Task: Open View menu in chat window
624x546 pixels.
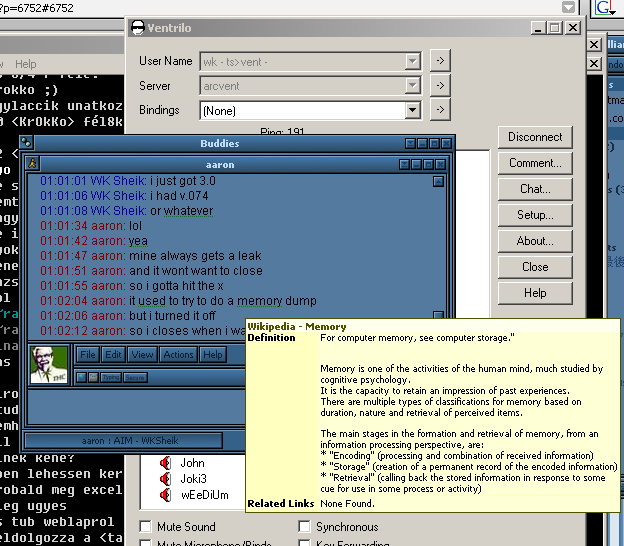Action: point(142,355)
